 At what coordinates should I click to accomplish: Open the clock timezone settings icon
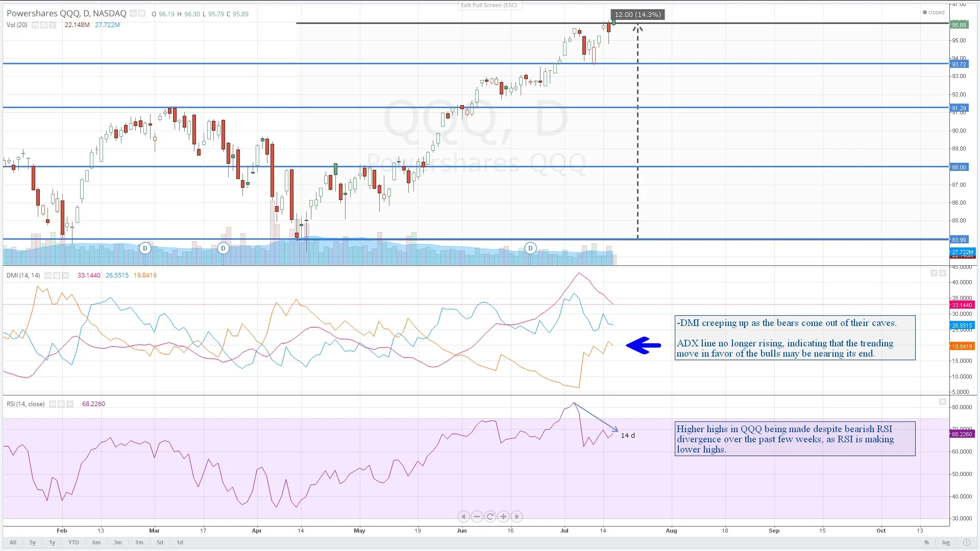(966, 543)
